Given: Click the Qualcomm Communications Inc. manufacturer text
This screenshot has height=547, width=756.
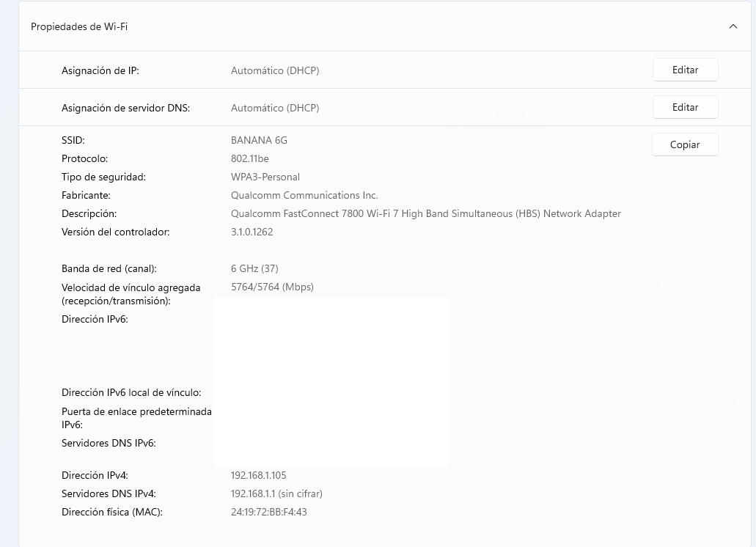Looking at the screenshot, I should tap(304, 195).
